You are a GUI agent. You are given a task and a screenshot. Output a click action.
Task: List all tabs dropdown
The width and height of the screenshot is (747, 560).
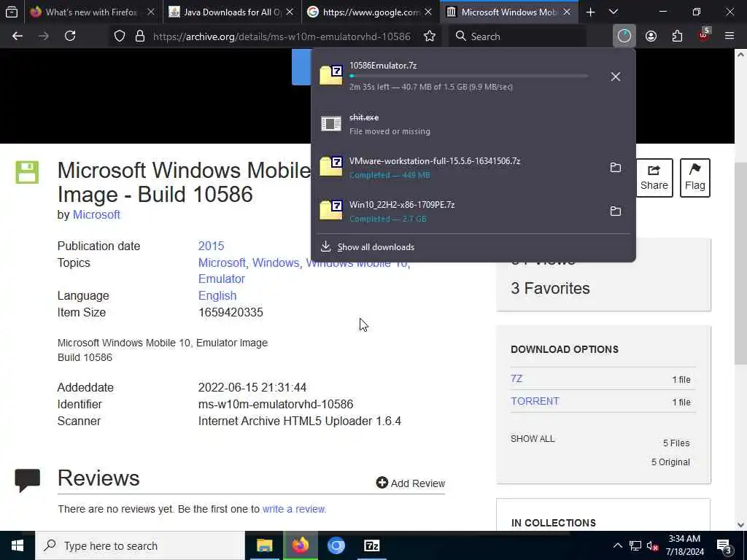click(x=614, y=12)
